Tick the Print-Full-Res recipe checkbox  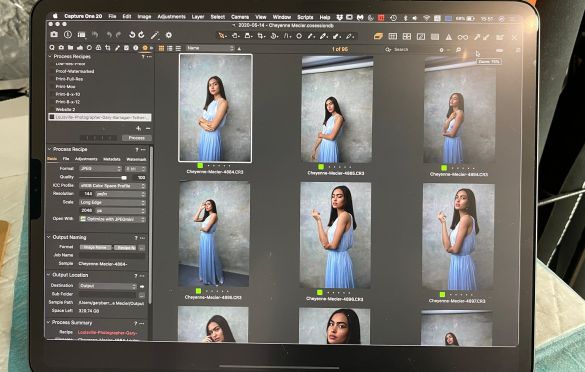tap(51, 79)
